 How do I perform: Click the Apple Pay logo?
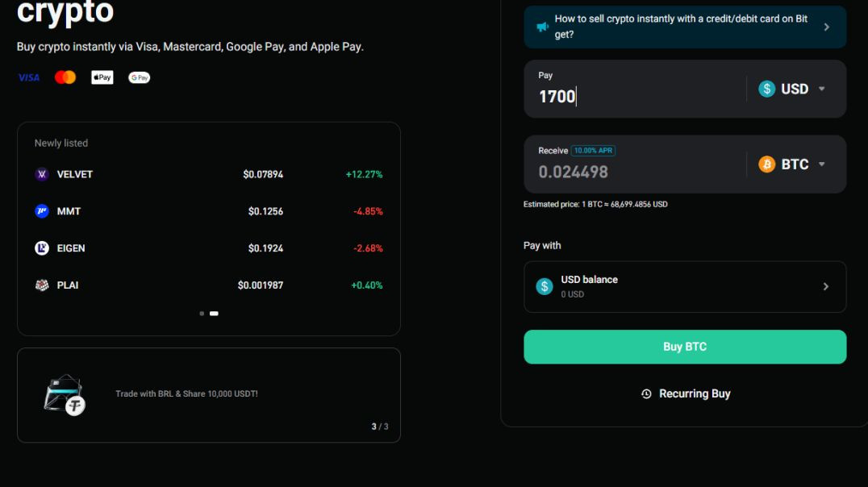[102, 77]
